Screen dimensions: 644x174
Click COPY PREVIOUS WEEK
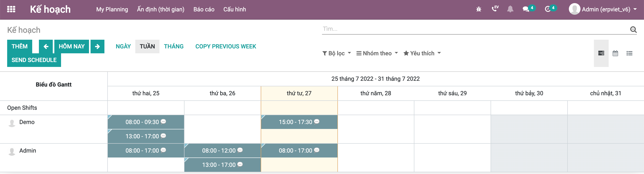point(225,46)
